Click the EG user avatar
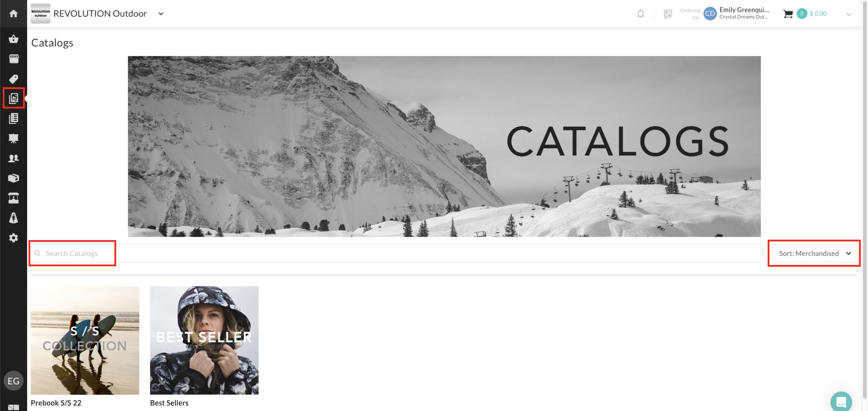868x411 pixels. (14, 381)
